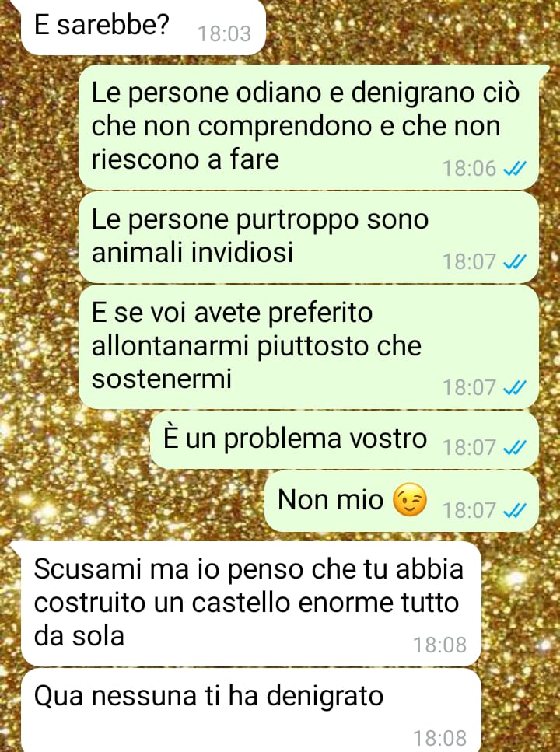This screenshot has width=560, height=752.
Task: Select 'Qua nessuna ti ha denigrato' message
Action: pos(251,710)
